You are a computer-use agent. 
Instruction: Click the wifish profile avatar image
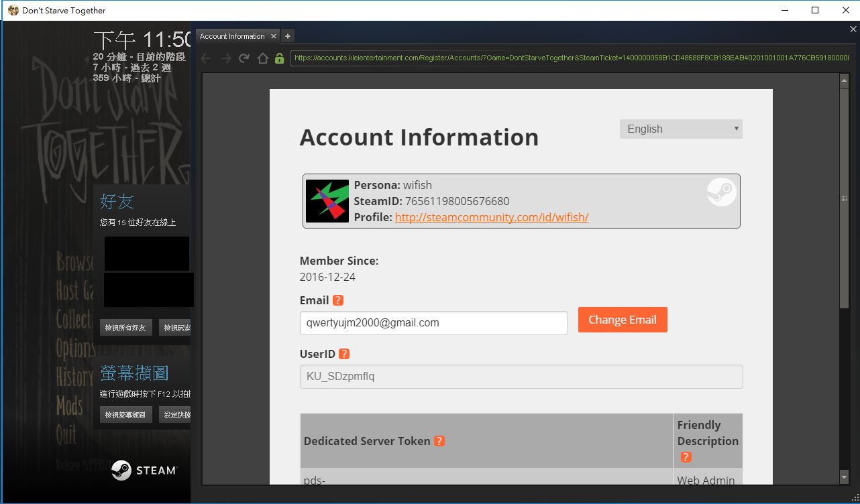(327, 201)
